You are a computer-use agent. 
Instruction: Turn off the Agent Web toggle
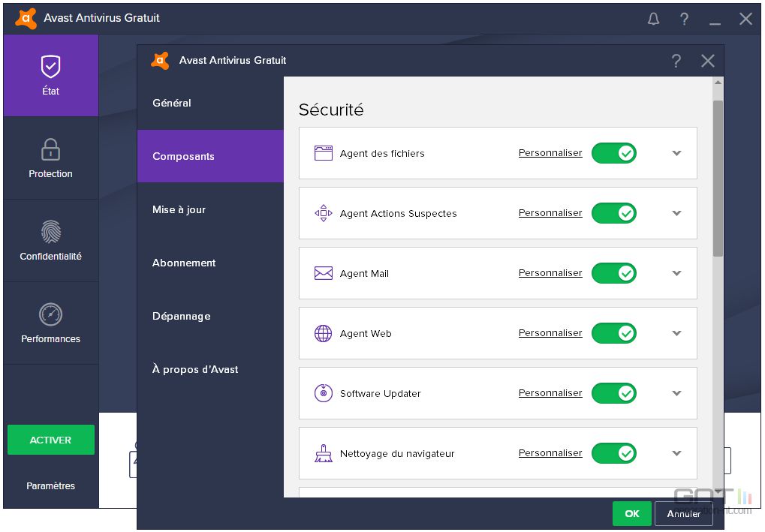click(x=614, y=333)
